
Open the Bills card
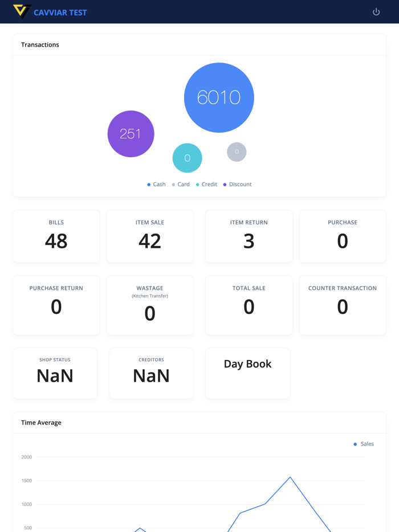[x=56, y=236]
